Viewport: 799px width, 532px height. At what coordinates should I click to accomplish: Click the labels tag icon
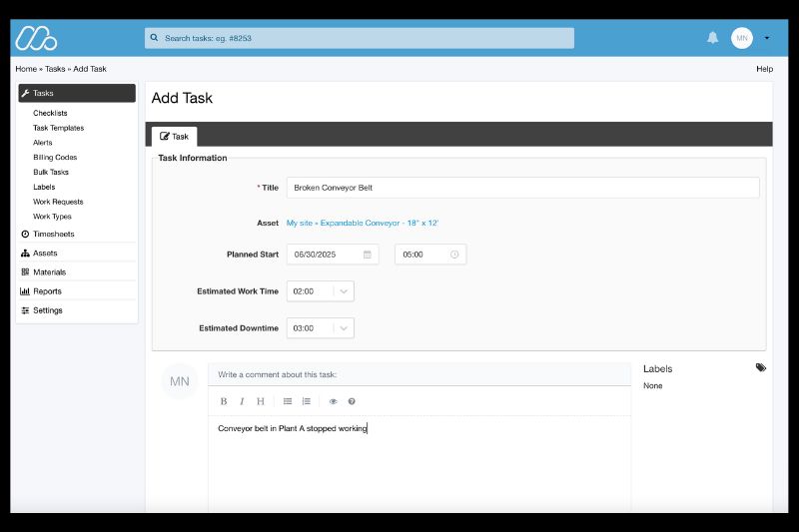[761, 368]
